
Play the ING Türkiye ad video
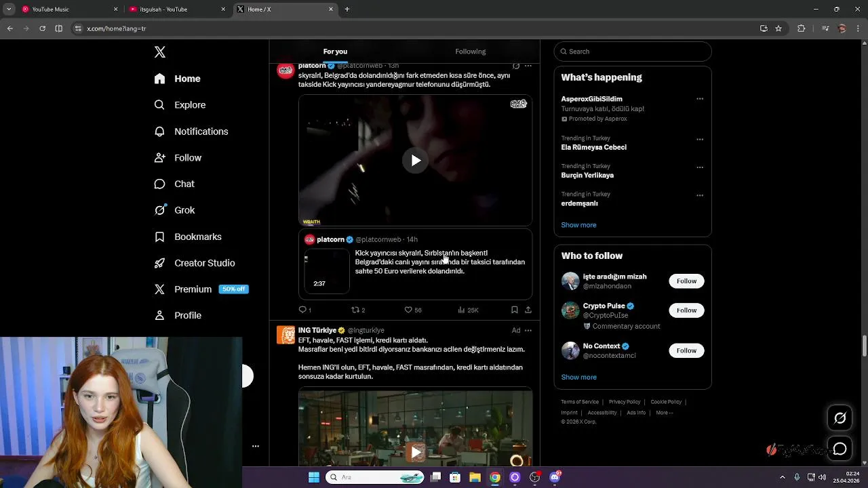pos(415,452)
